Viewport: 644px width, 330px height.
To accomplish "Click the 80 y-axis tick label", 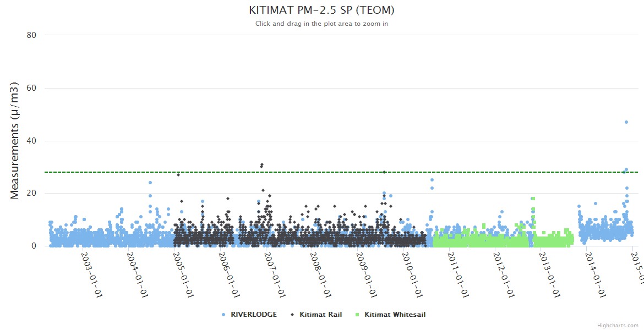I will tap(31, 35).
